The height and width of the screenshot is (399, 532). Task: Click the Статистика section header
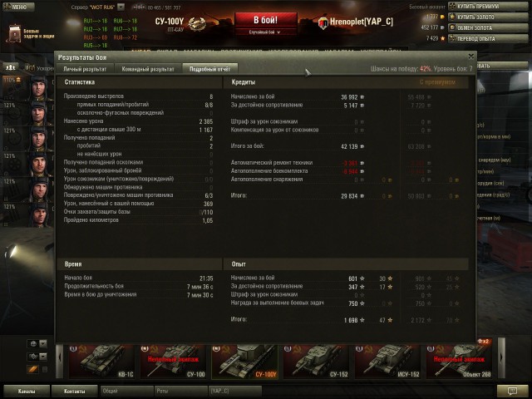tap(80, 82)
